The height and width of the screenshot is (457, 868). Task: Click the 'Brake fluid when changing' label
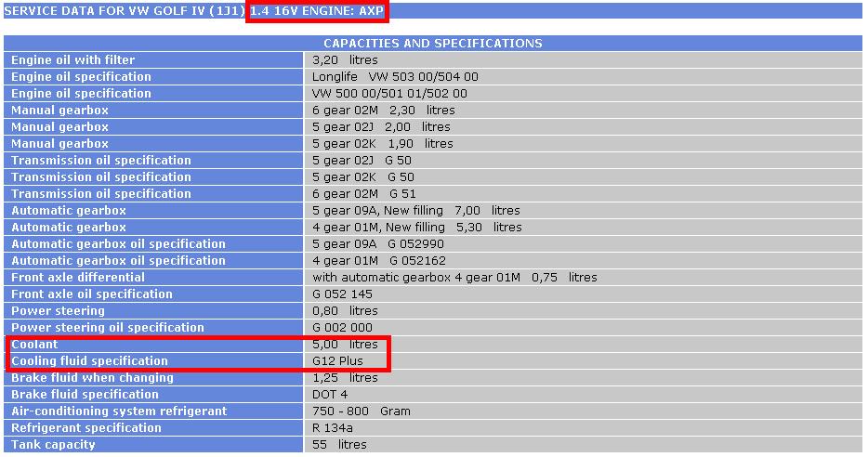(92, 378)
